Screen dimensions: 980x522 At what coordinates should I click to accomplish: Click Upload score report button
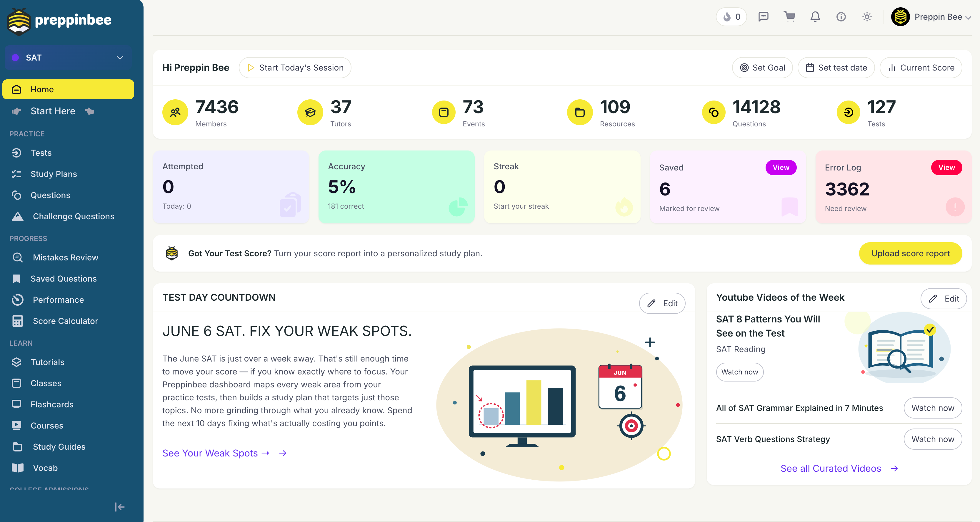point(910,254)
